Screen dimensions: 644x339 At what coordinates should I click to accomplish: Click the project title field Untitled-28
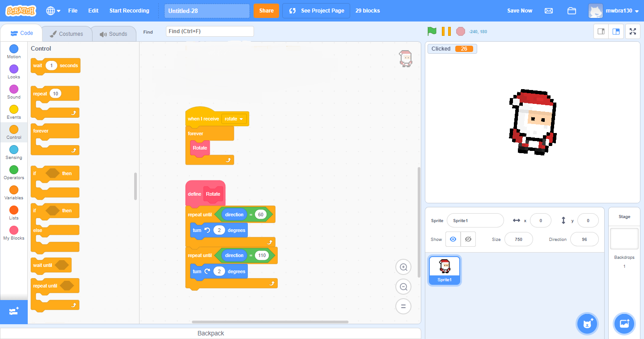coord(207,11)
